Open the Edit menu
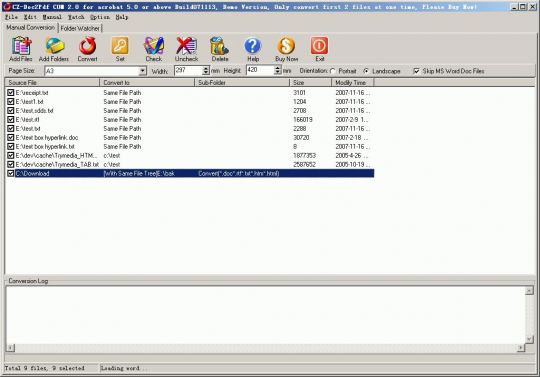This screenshot has width=540, height=377. tap(30, 17)
